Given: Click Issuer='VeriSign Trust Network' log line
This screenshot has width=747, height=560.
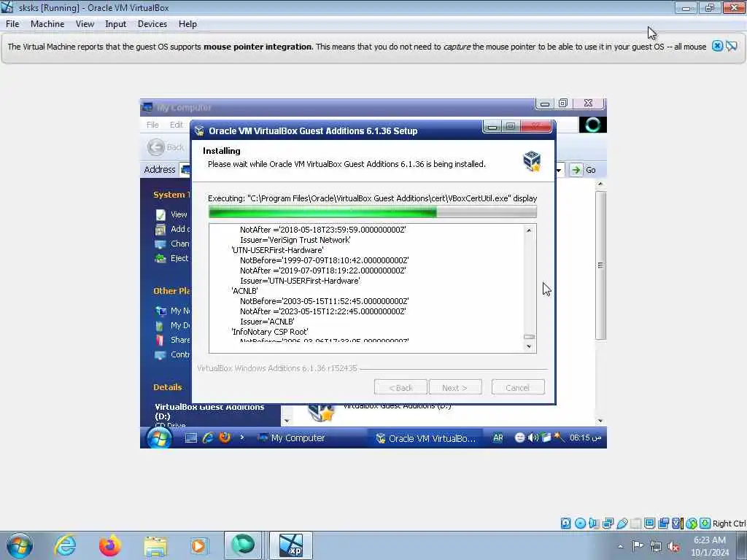Looking at the screenshot, I should (295, 240).
